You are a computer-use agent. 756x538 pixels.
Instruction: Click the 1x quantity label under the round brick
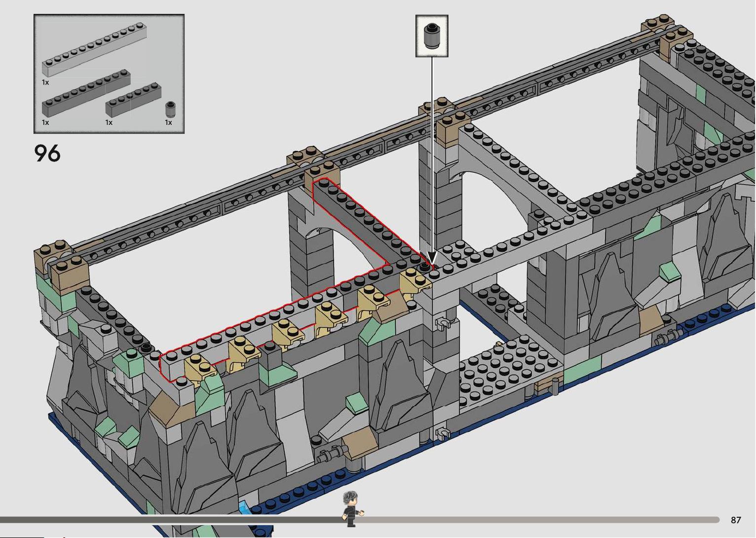[x=168, y=122]
